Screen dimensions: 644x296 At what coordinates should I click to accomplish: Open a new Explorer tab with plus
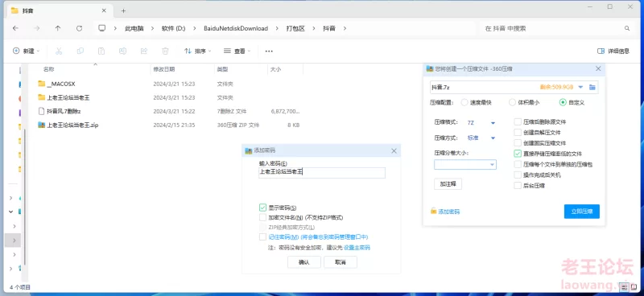click(123, 11)
